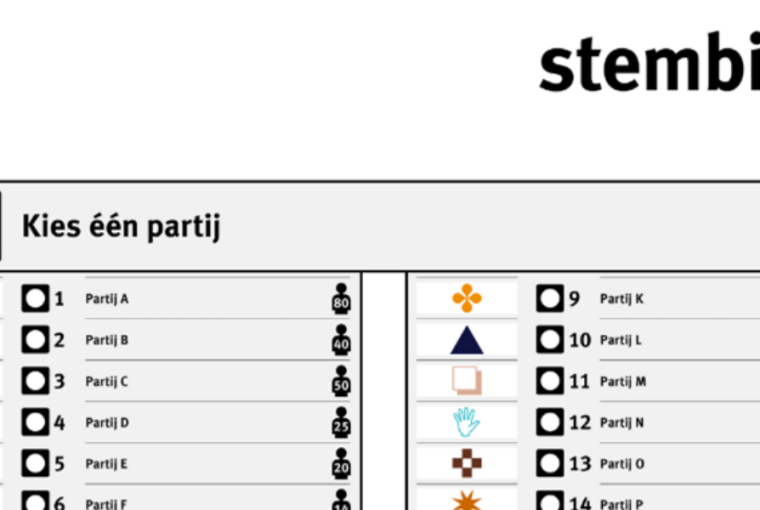This screenshot has height=510, width=760.
Task: Click the cyan hand logo
Action: tap(467, 422)
